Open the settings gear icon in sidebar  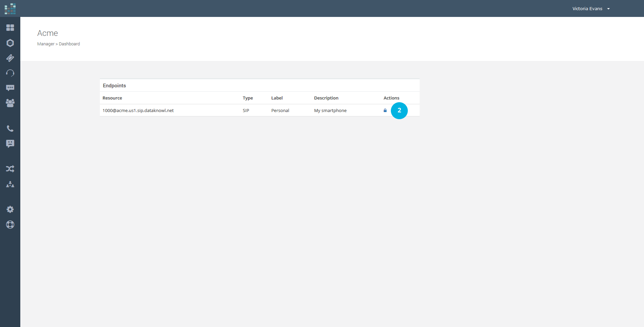pyautogui.click(x=10, y=210)
